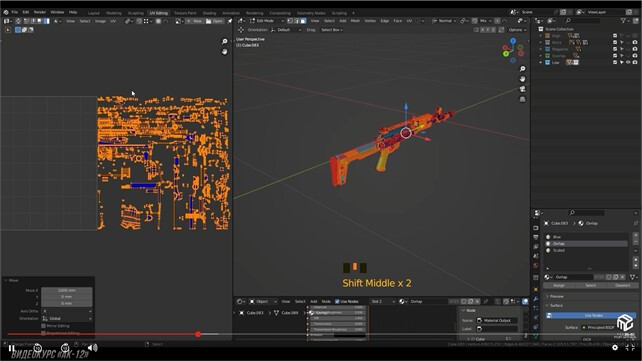Switch viewport perspective/orthographic grid icon
This screenshot has width=642, height=361.
pos(522,99)
